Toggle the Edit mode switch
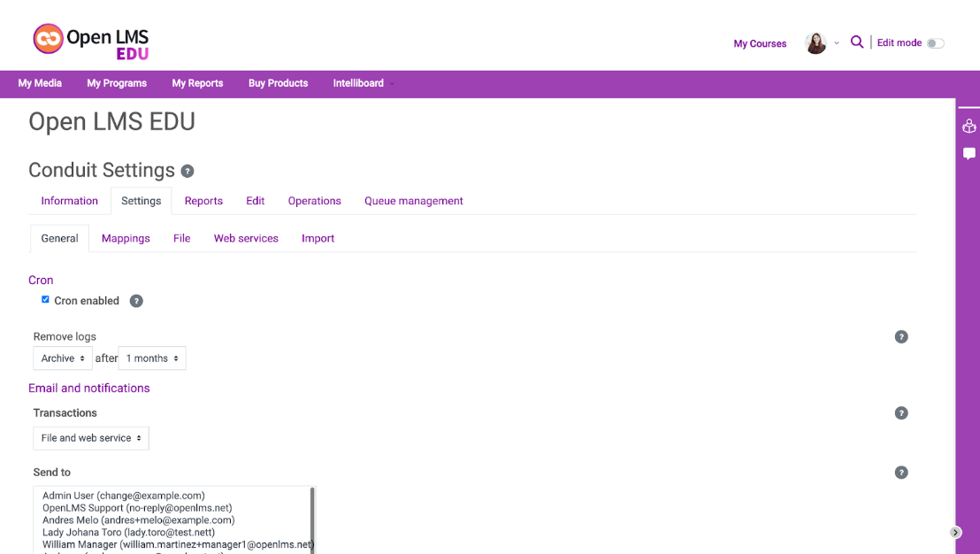 pos(935,43)
